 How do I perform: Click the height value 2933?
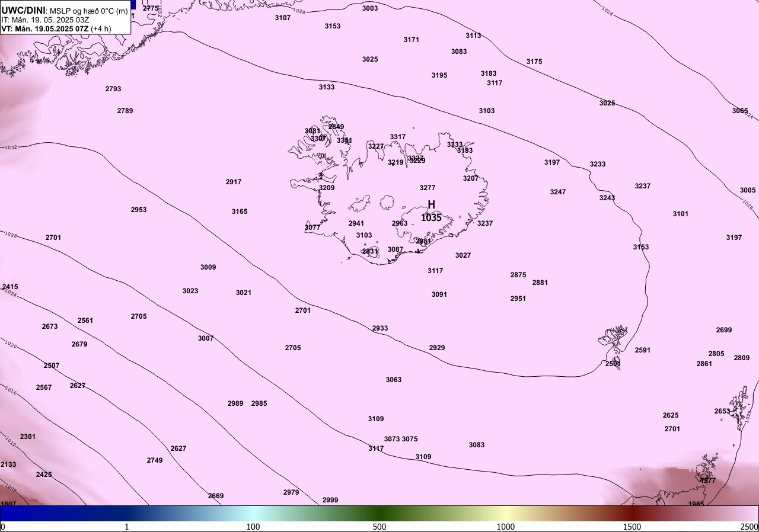pos(380,328)
